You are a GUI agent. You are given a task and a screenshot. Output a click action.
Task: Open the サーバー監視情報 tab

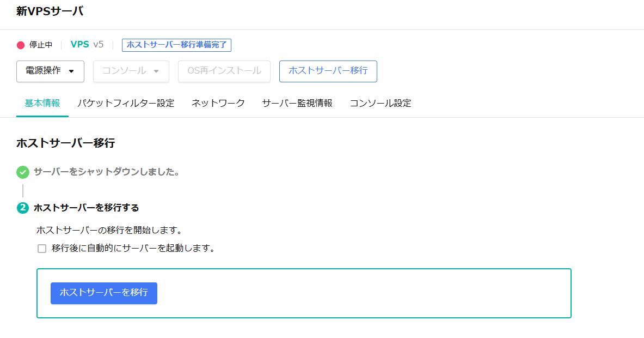pos(297,102)
